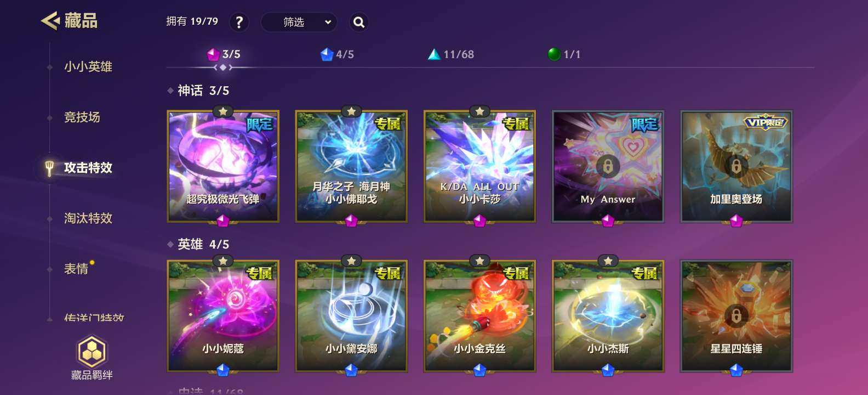
Task: Select the pink gem 3/5 filter
Action: 224,54
